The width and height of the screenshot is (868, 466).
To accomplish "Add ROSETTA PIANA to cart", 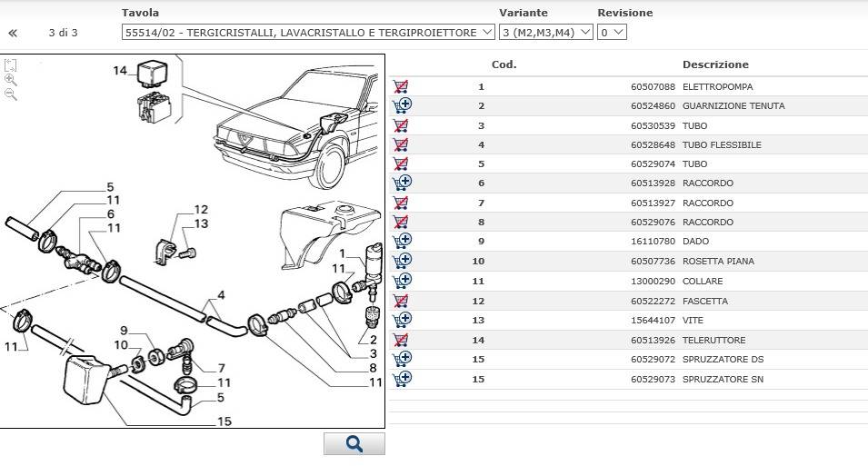I will click(x=402, y=261).
